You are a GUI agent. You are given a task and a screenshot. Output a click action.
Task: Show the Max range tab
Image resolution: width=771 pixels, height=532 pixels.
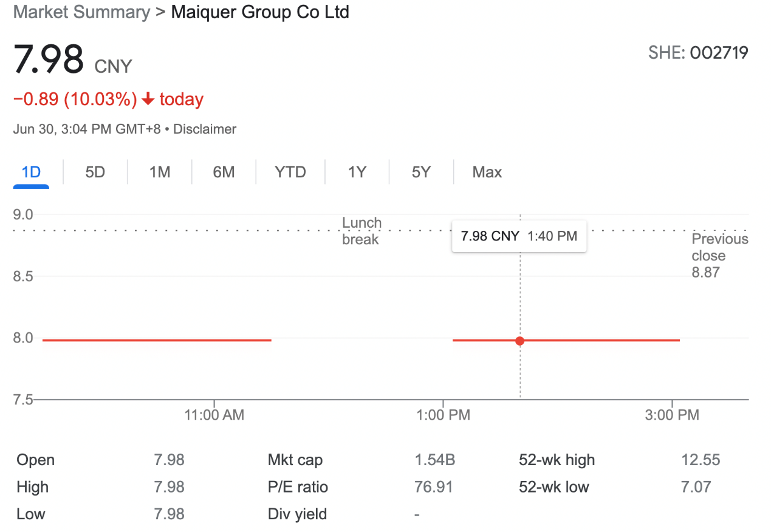[487, 172]
